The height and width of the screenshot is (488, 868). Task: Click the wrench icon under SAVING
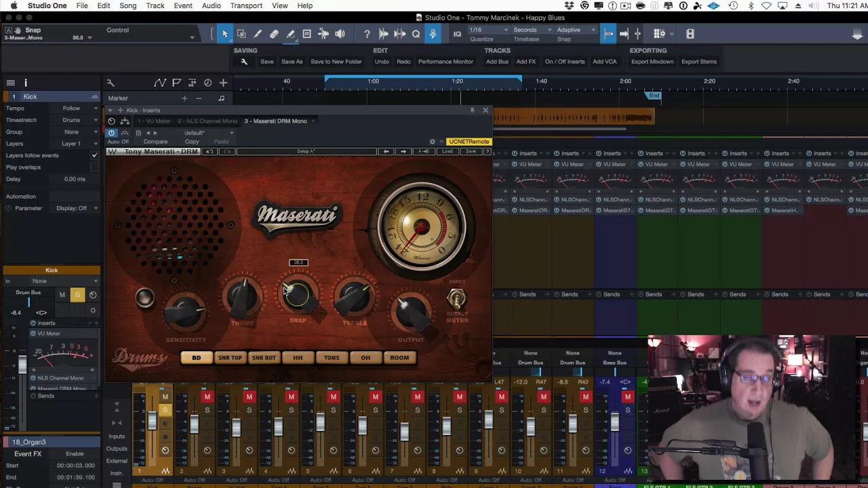coord(243,62)
